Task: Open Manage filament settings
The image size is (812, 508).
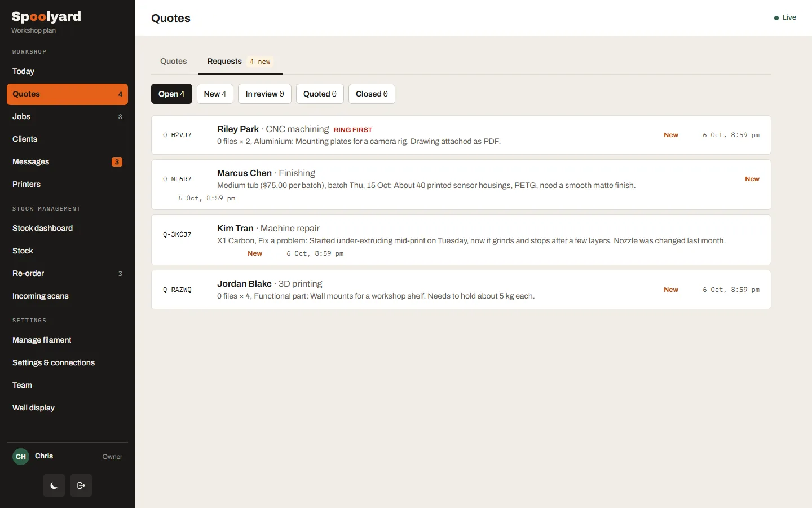Action: click(x=67, y=340)
